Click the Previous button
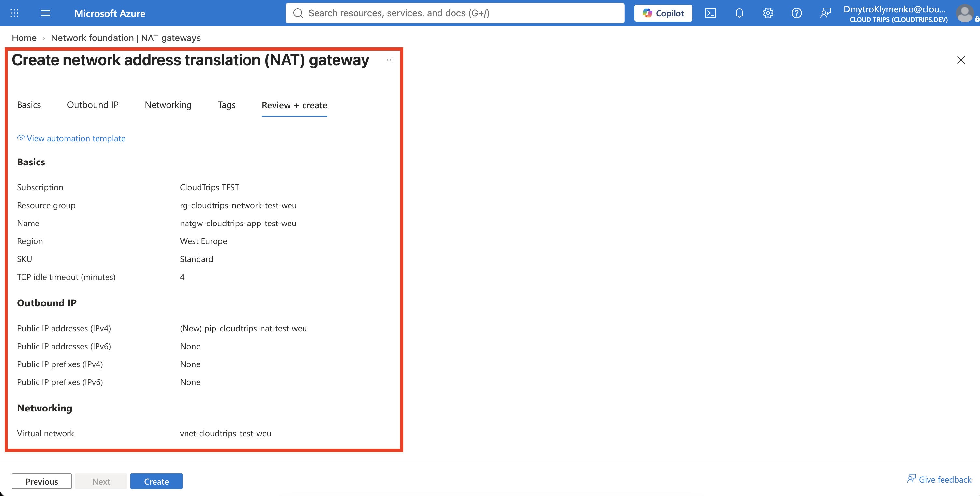Image resolution: width=980 pixels, height=496 pixels. pos(41,481)
